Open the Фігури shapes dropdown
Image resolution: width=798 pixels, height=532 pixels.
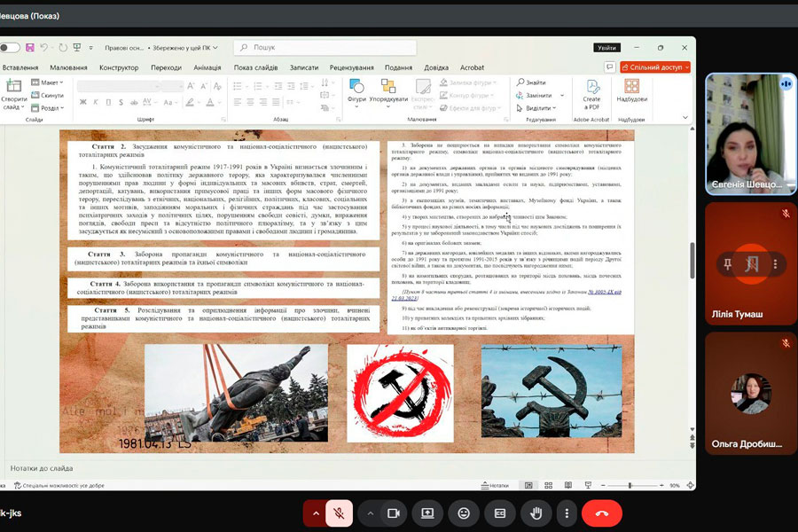356,91
